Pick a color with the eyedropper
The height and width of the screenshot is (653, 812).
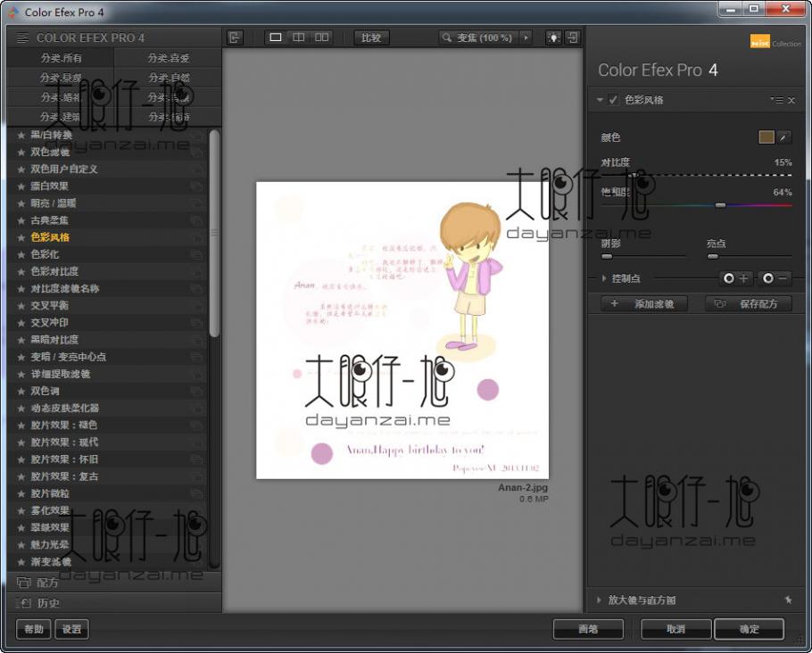(x=784, y=137)
